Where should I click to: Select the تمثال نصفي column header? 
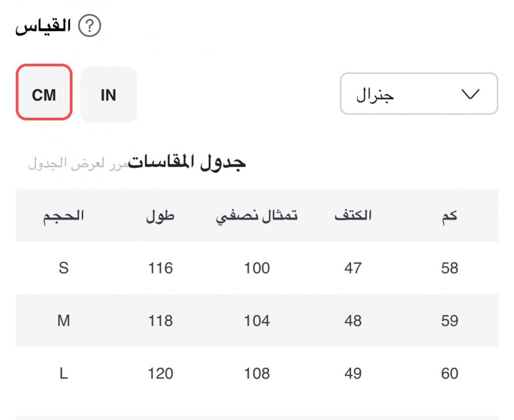coord(256,215)
